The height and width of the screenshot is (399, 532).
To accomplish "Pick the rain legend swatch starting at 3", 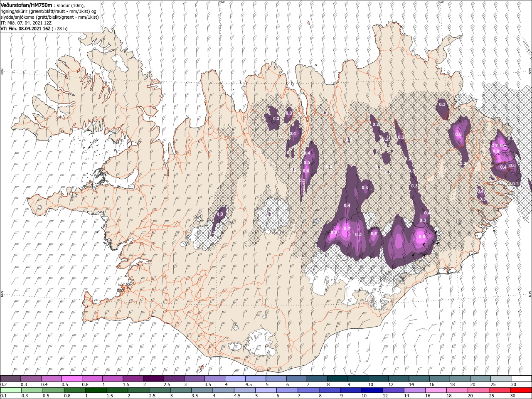I will tap(181, 390).
